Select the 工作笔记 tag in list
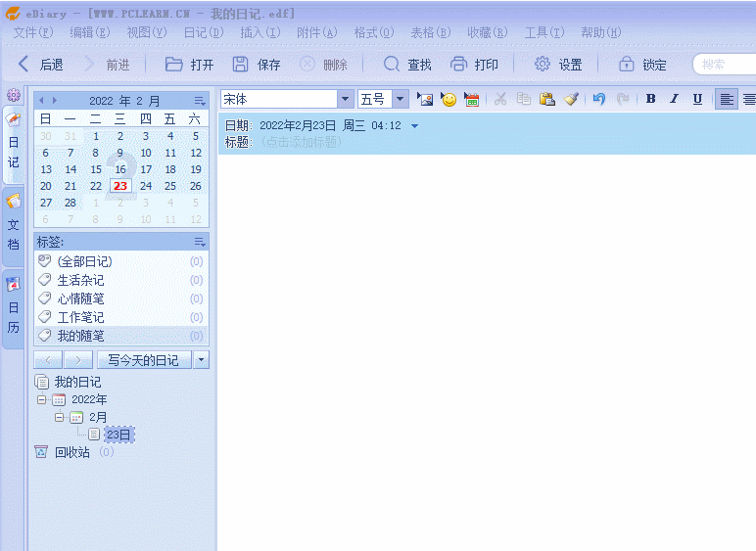This screenshot has height=551, width=756. pyautogui.click(x=80, y=317)
